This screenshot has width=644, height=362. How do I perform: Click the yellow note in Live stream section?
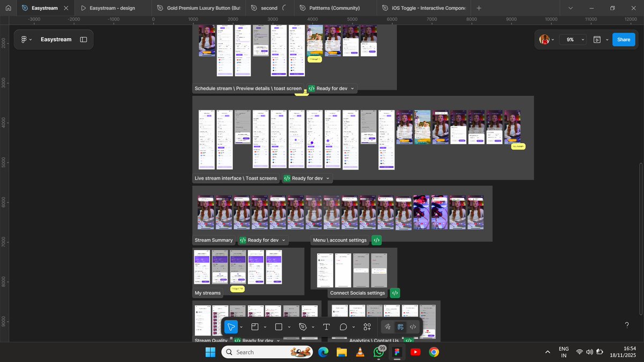518,146
